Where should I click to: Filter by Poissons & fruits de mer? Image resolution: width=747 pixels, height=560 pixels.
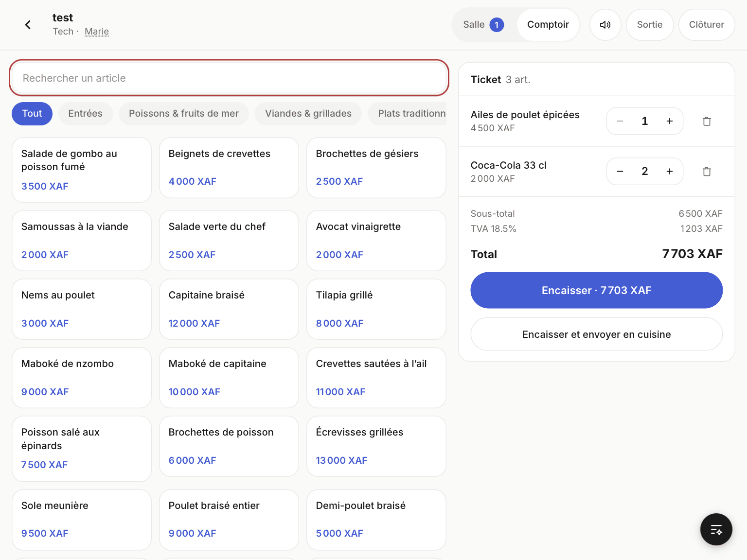(183, 114)
